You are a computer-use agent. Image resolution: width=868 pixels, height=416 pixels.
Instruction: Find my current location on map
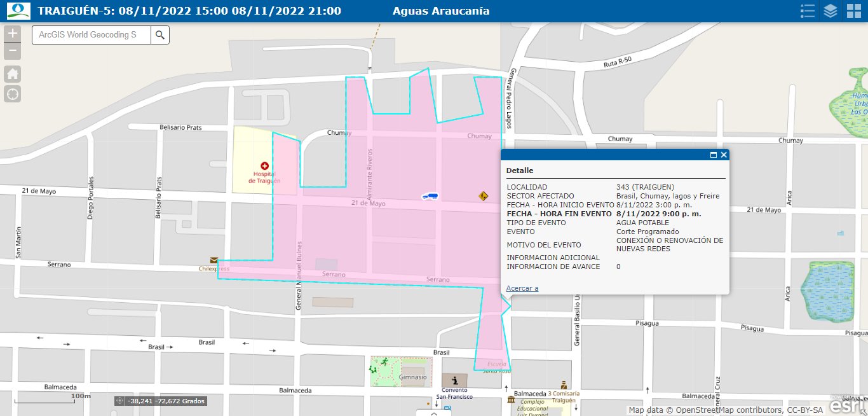13,94
